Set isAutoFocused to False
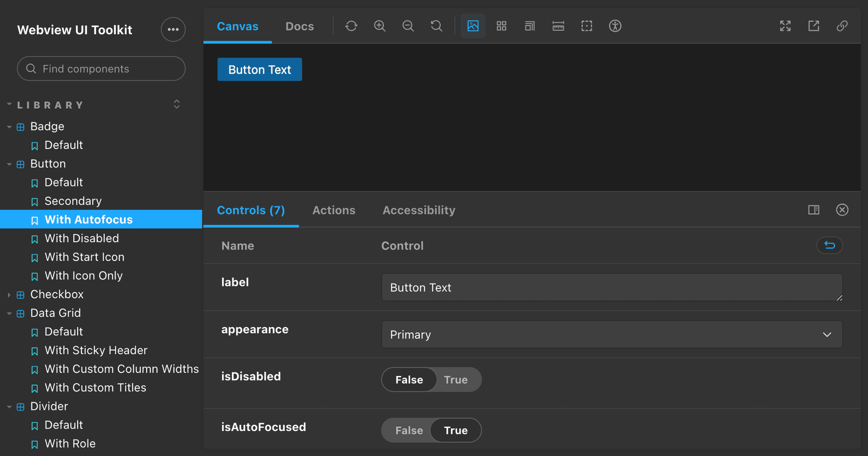 click(409, 430)
